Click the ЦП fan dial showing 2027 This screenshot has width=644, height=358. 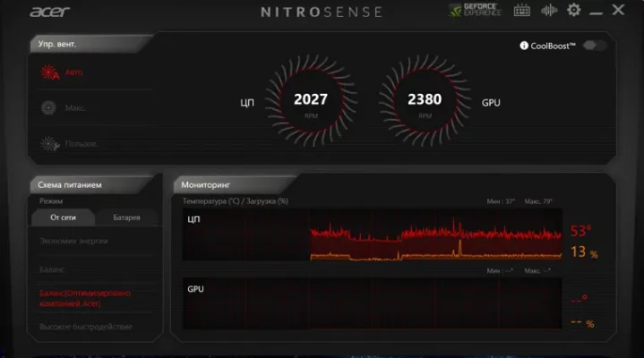click(311, 100)
